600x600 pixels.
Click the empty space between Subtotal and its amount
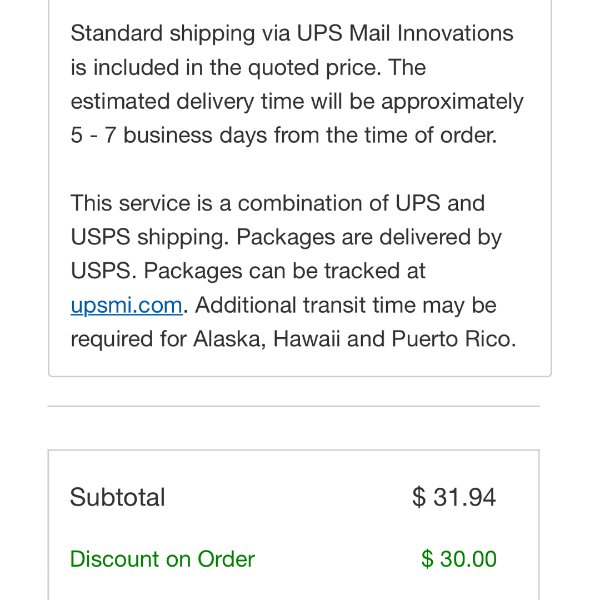289,497
